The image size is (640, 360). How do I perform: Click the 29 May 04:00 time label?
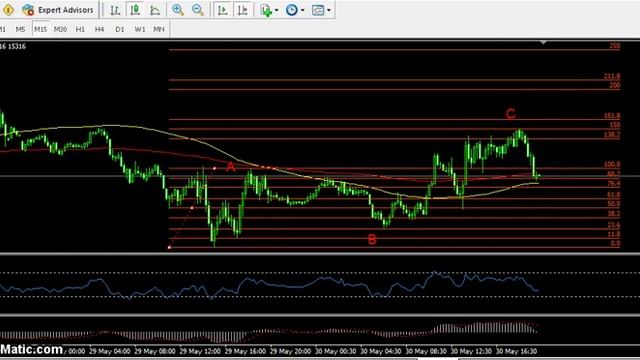click(x=109, y=351)
